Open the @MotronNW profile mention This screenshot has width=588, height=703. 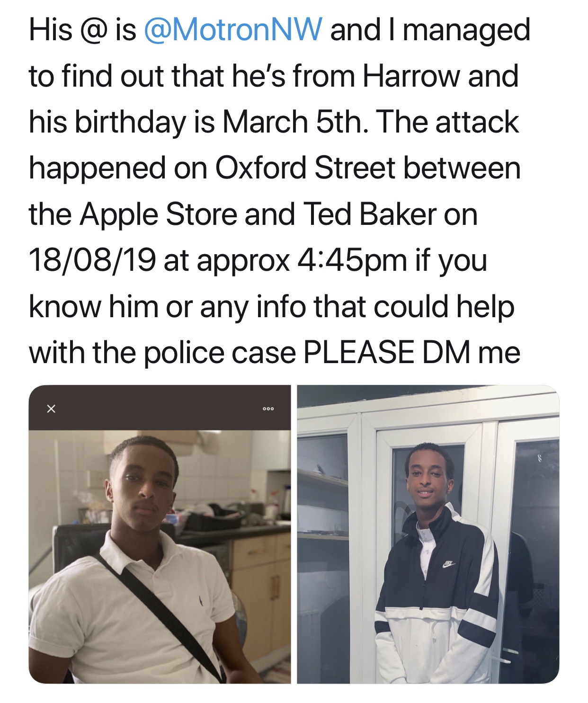[232, 29]
